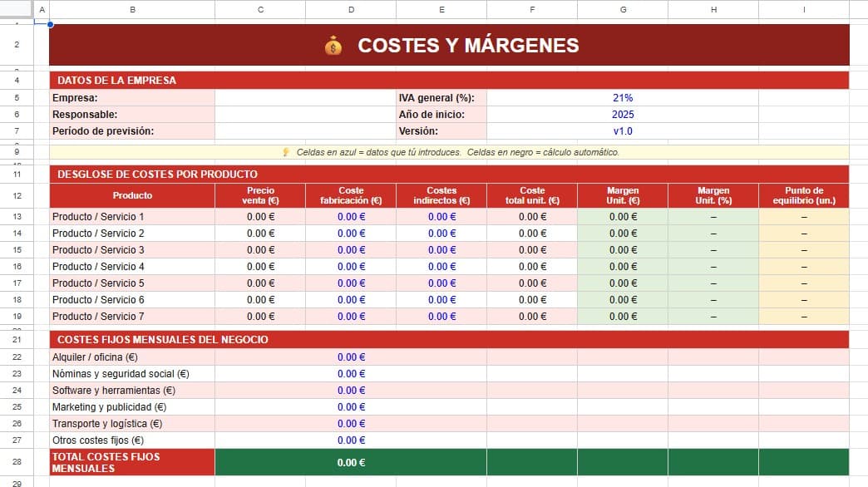Select the Alquiler / oficina (€) label
Screen dimensions: 868x487
point(132,357)
